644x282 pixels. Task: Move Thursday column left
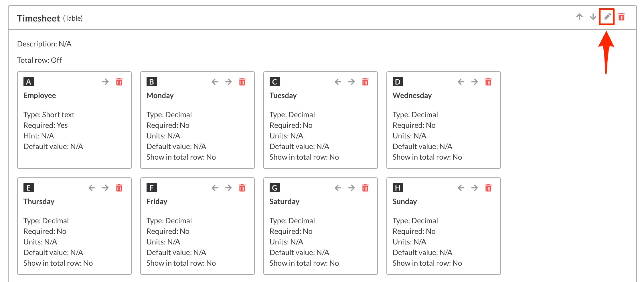(x=92, y=188)
